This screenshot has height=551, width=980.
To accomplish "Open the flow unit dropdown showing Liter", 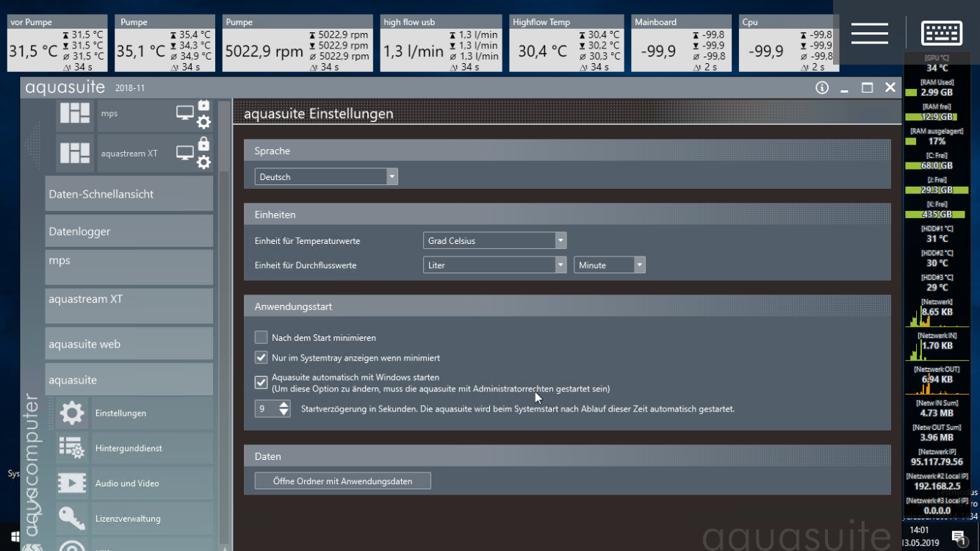I will (x=495, y=265).
